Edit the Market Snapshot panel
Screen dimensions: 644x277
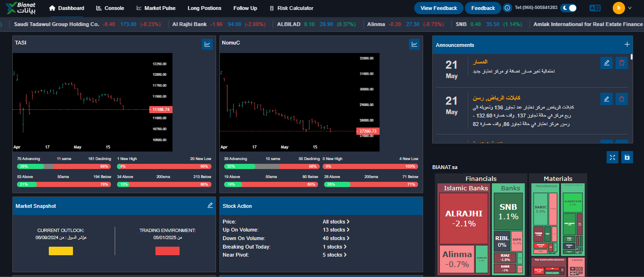210,206
